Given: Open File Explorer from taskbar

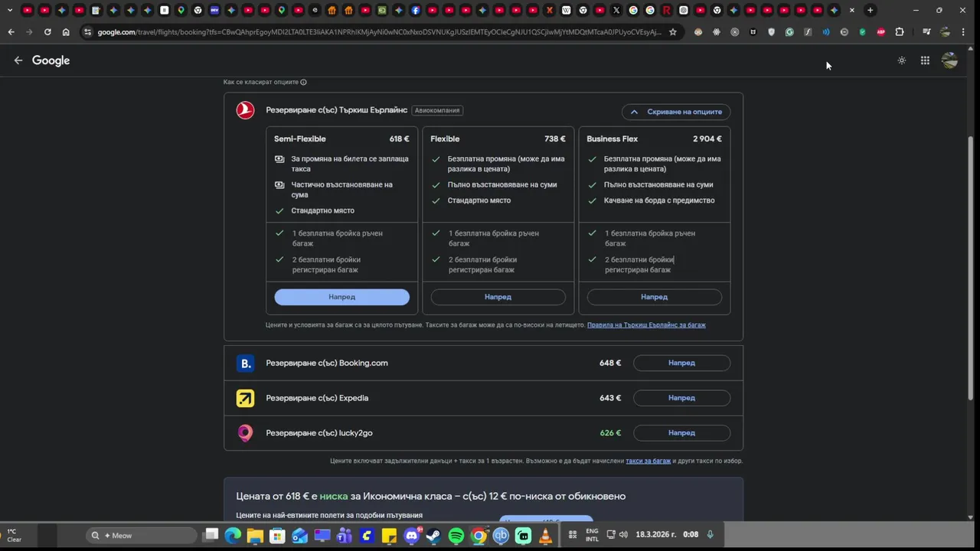Looking at the screenshot, I should [x=255, y=536].
